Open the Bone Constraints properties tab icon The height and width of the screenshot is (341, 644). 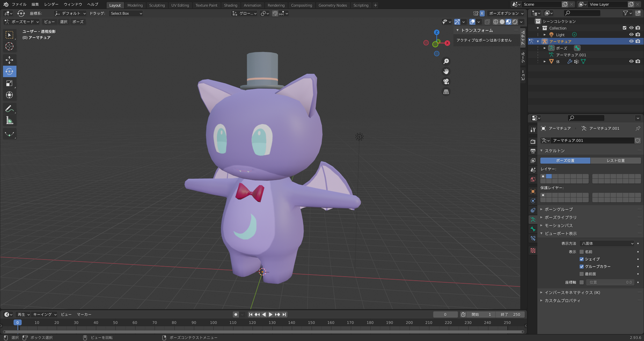pos(533,239)
